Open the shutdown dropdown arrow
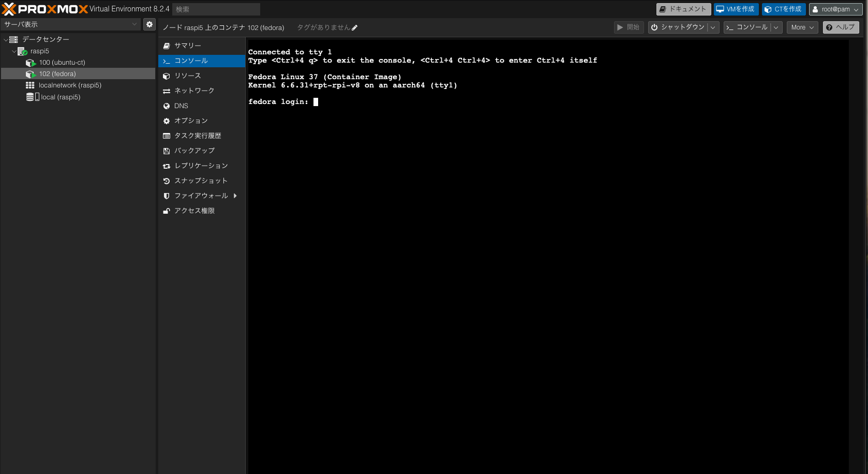Viewport: 868px width, 474px height. tap(713, 27)
